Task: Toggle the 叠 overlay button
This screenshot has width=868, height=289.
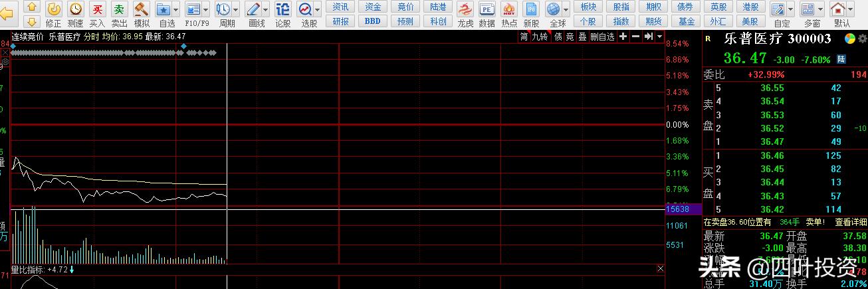Action: [x=582, y=37]
